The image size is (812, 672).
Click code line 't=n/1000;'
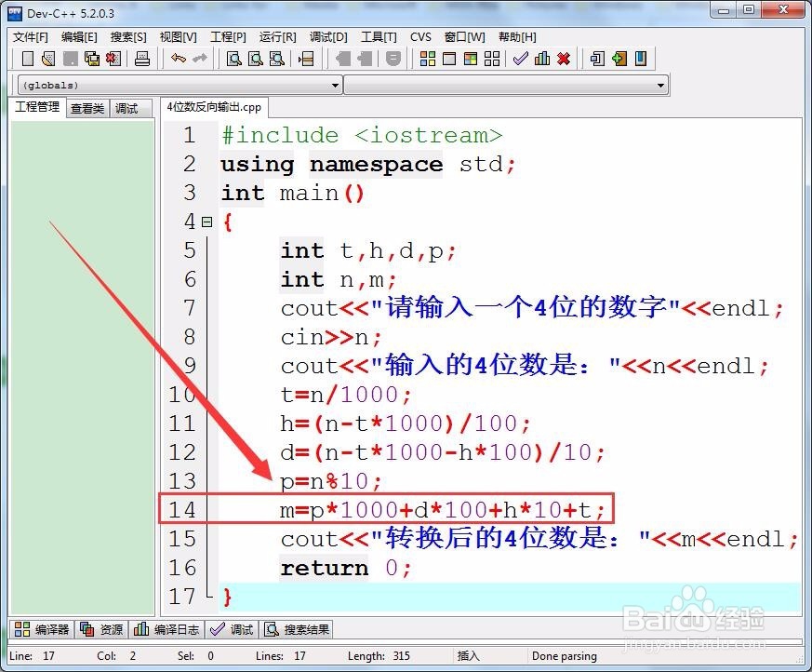[x=345, y=396]
